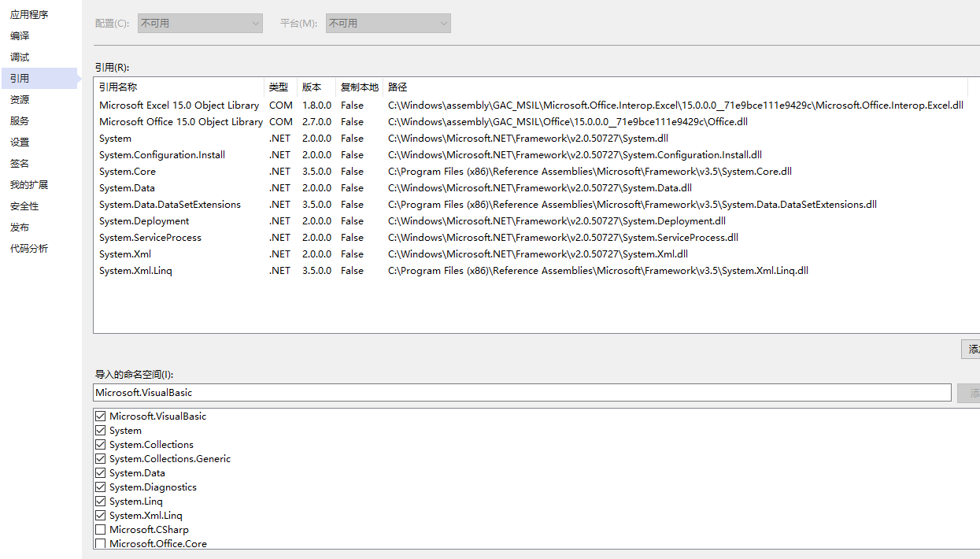This screenshot has width=980, height=559.
Task: Select System.Configuration.Install reference row
Action: [531, 155]
